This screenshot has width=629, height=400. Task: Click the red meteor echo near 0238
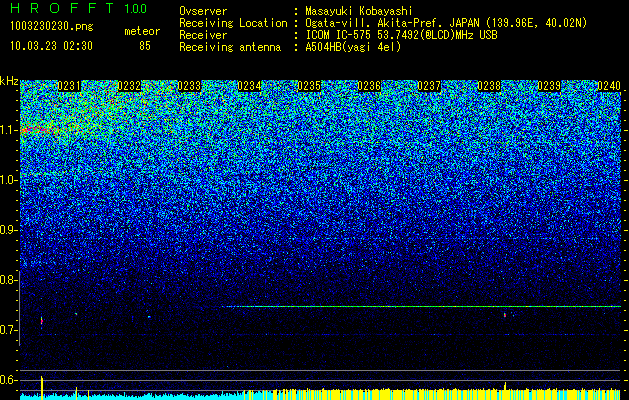(505, 315)
